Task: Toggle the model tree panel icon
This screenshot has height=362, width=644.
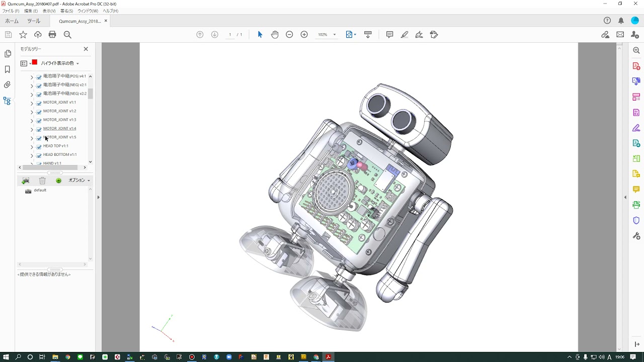Action: 7,101
